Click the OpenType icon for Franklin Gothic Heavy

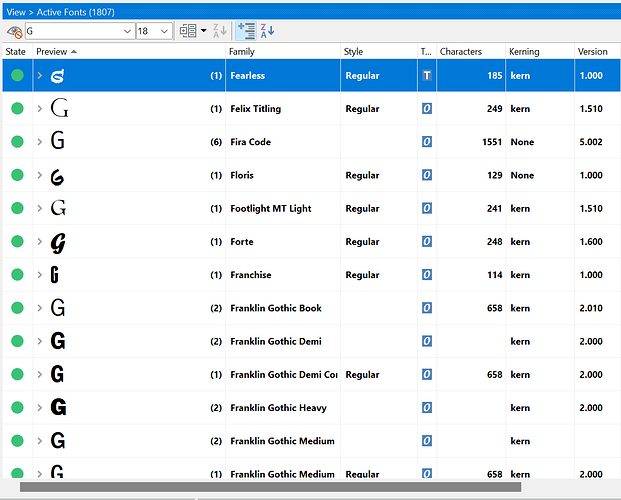click(x=427, y=407)
